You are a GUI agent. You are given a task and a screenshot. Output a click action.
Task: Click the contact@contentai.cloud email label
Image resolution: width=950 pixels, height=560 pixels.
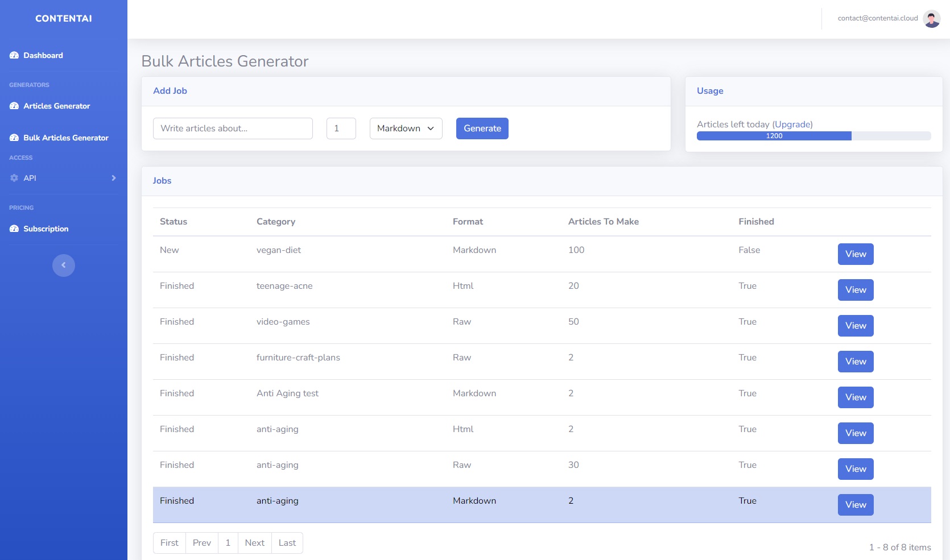(x=877, y=18)
